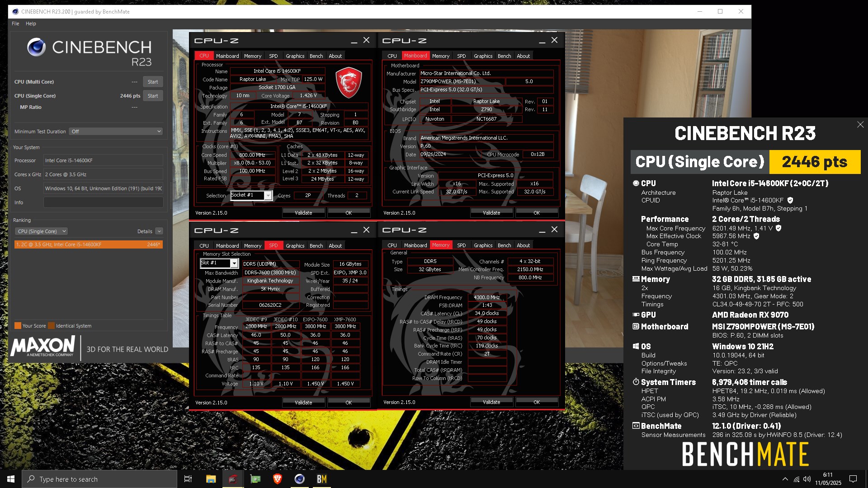Open File Explorer from the taskbar

pyautogui.click(x=211, y=479)
